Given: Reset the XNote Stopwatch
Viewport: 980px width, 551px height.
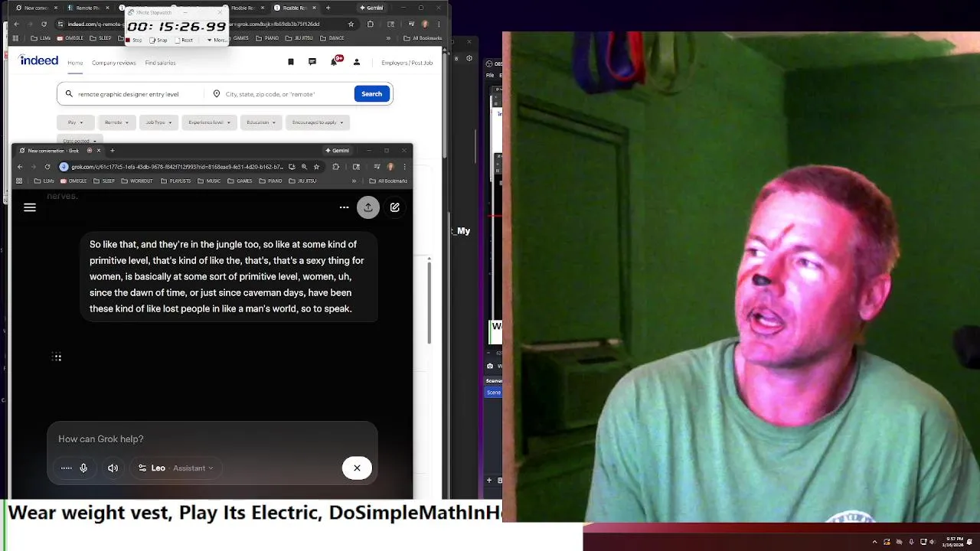Looking at the screenshot, I should 184,40.
